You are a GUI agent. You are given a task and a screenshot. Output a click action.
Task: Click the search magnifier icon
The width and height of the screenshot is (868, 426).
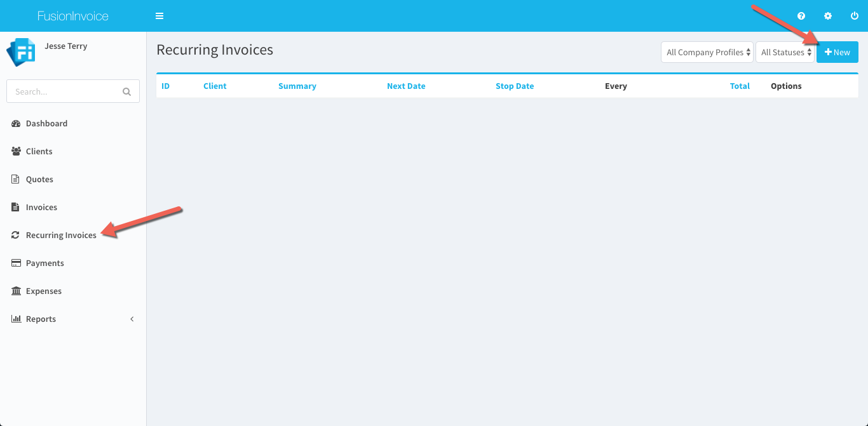126,91
